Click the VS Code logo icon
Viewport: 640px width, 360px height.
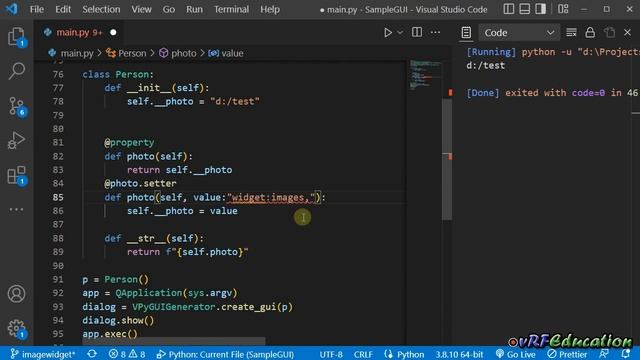tap(11, 9)
